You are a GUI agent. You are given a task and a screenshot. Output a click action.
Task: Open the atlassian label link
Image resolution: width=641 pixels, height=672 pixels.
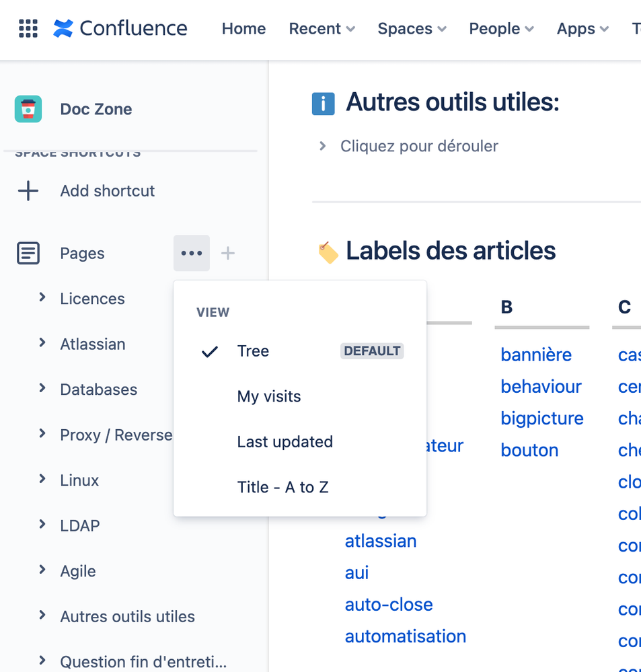pyautogui.click(x=381, y=541)
